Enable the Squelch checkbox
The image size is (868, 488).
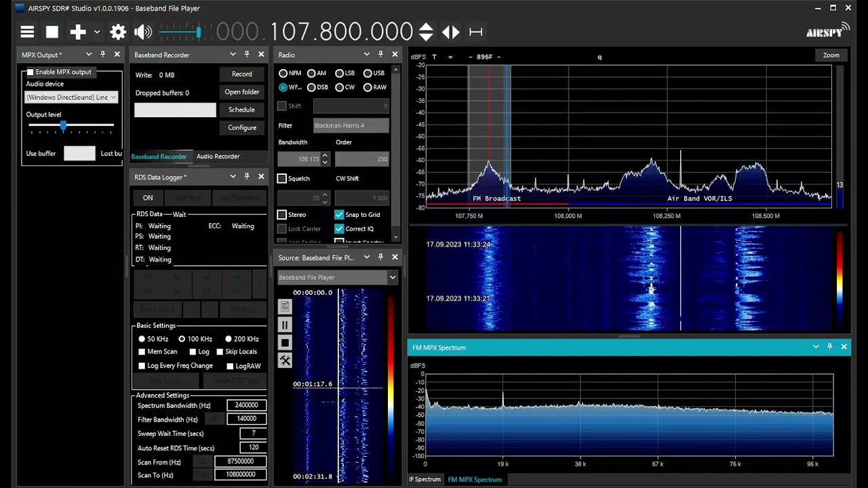click(x=282, y=179)
